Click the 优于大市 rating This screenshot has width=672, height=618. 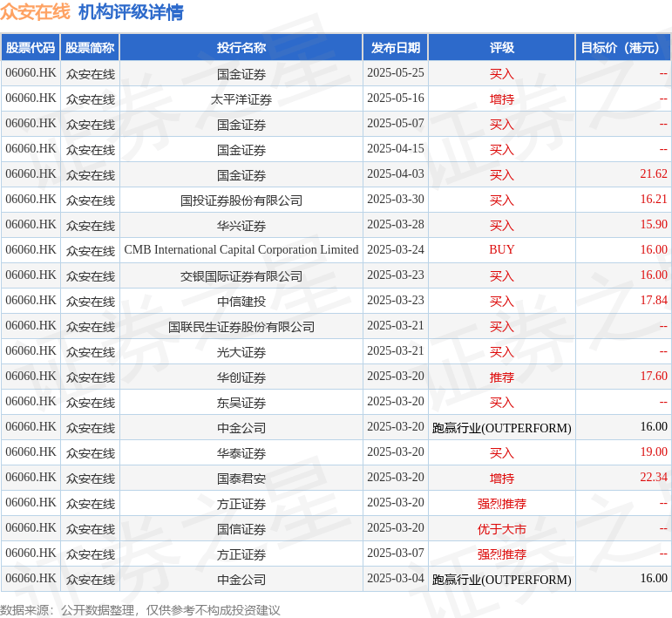[502, 529]
